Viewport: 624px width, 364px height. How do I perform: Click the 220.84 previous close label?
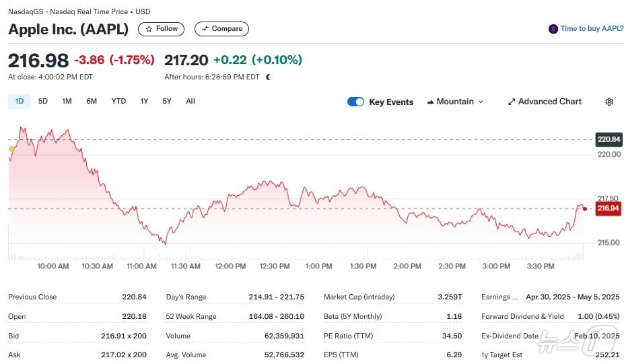(608, 140)
